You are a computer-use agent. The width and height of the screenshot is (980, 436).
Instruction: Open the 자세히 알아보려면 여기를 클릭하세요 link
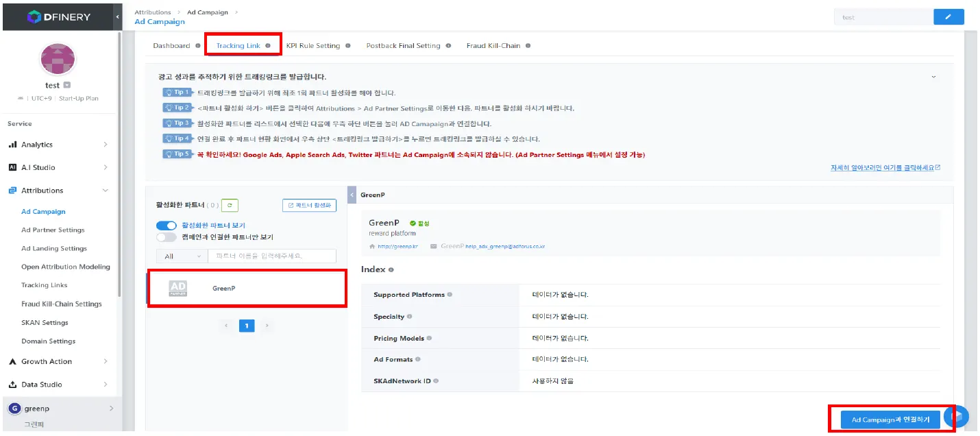click(x=885, y=167)
